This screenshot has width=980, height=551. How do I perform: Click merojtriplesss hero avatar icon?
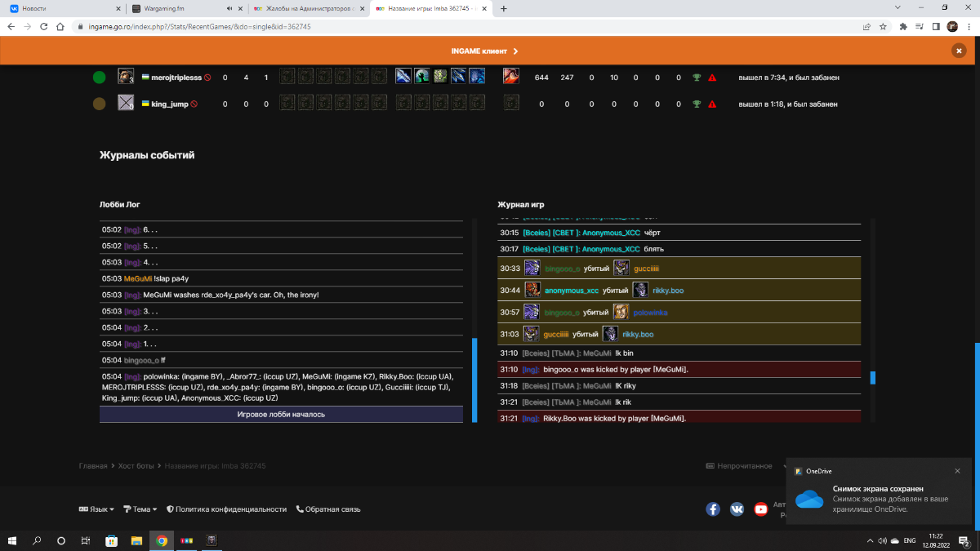pyautogui.click(x=126, y=77)
